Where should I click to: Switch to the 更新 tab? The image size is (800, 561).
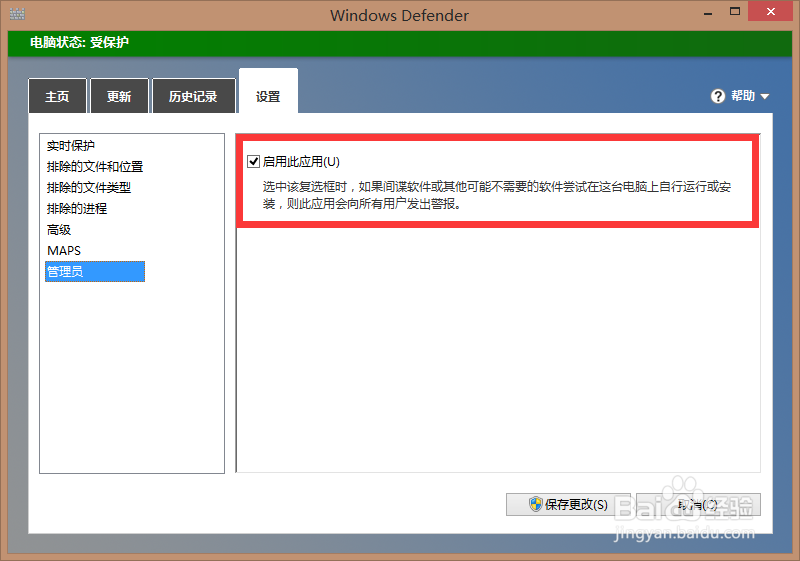pos(119,96)
